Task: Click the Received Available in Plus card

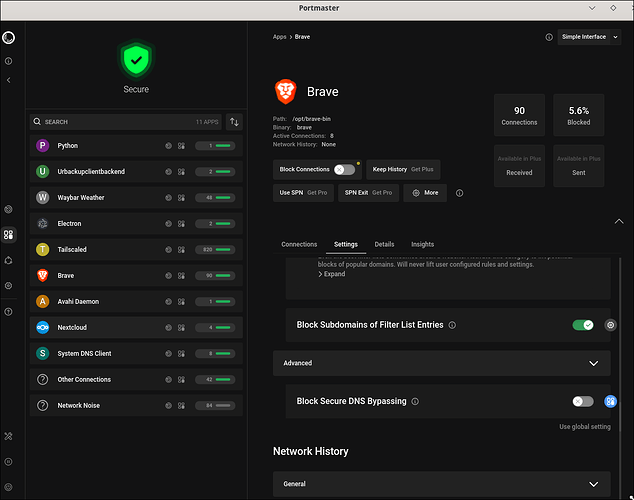Action: click(519, 166)
